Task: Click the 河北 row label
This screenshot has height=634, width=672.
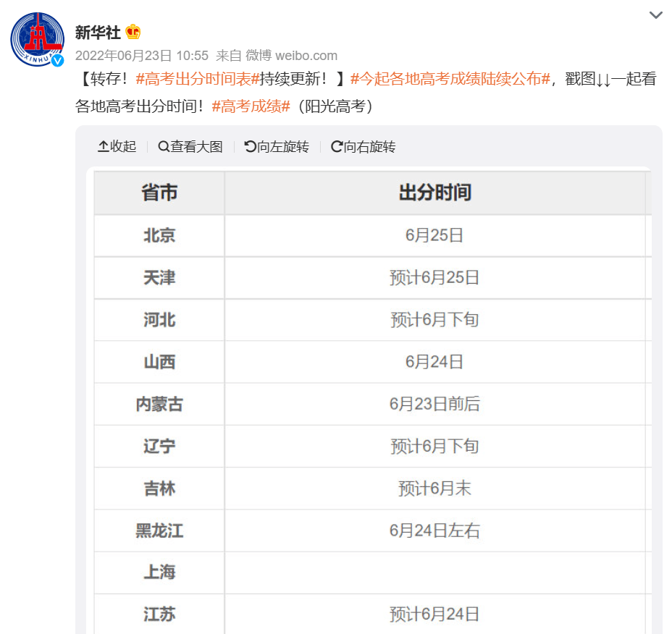Action: 159,320
